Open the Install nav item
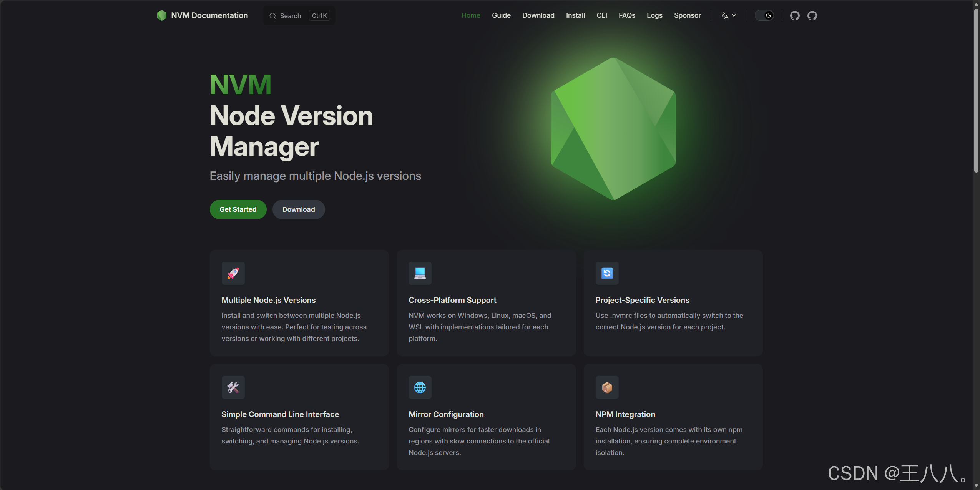Screen dimensions: 980x490 (x=575, y=15)
